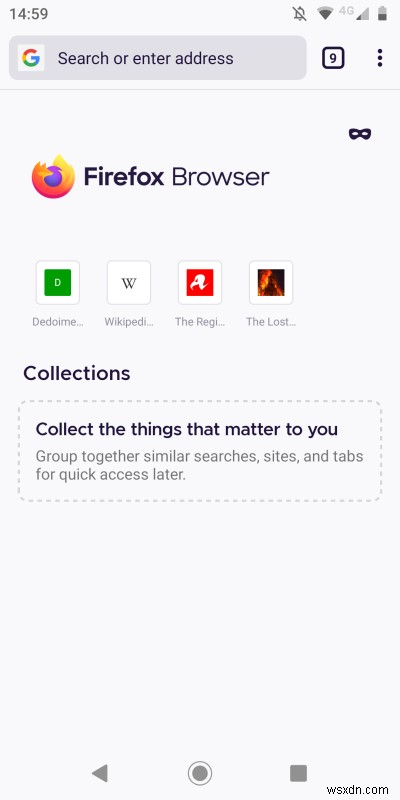The width and height of the screenshot is (400, 800).
Task: Tap the Android recent apps square button
Action: [298, 773]
